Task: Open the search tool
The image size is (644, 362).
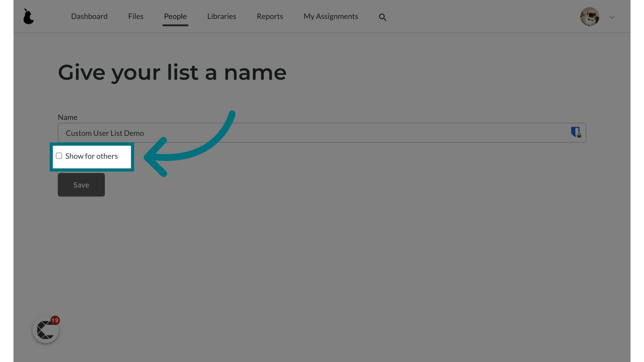Action: pos(382,17)
